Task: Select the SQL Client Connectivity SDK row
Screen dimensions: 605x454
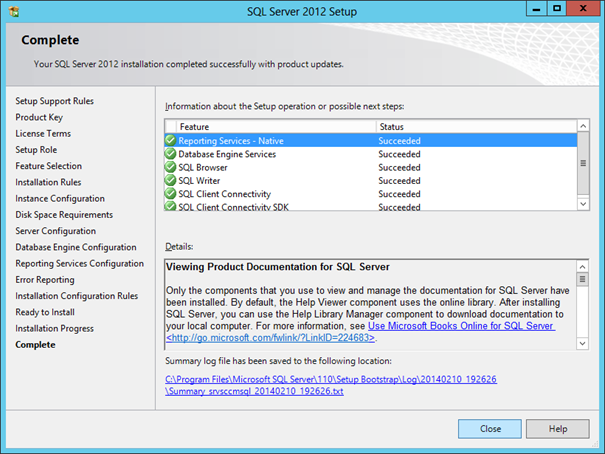Action: 371,206
